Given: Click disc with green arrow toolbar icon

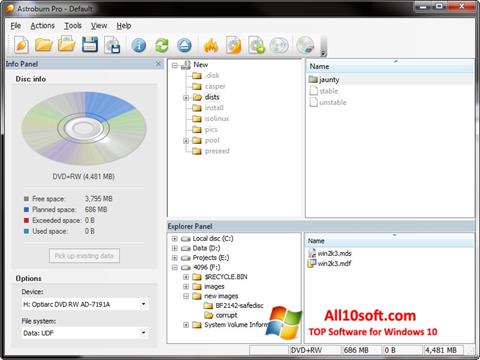Looking at the screenshot, I should pyautogui.click(x=256, y=45).
